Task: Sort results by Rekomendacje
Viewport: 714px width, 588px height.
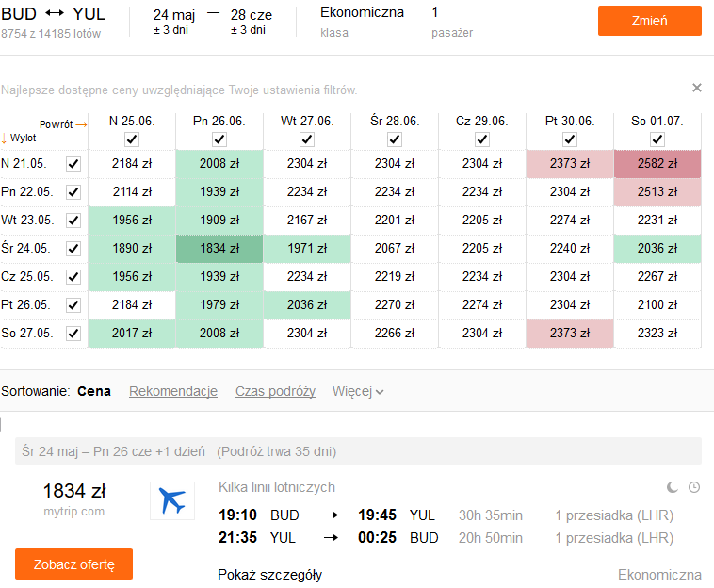Action: point(173,392)
